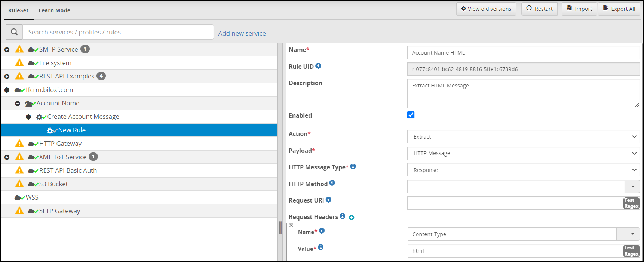Click badge count 4 on REST API Examples

coord(101,76)
